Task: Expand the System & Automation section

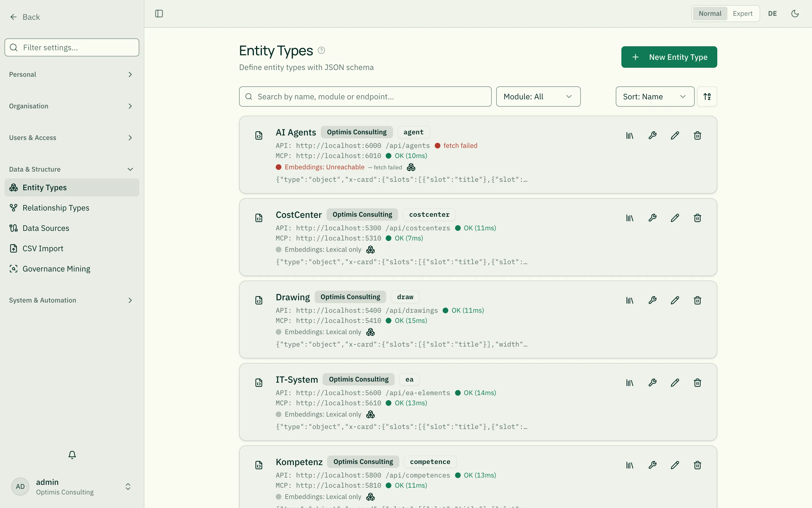Action: (x=71, y=300)
